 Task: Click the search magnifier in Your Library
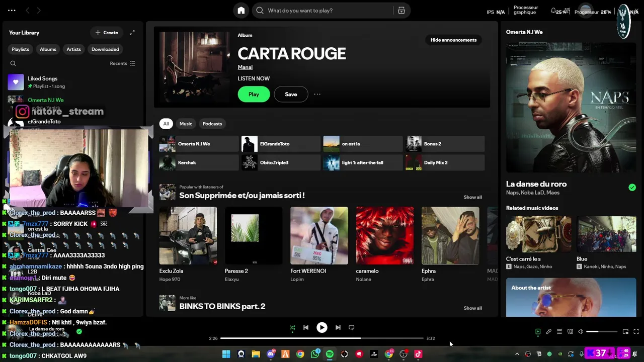[x=13, y=63]
